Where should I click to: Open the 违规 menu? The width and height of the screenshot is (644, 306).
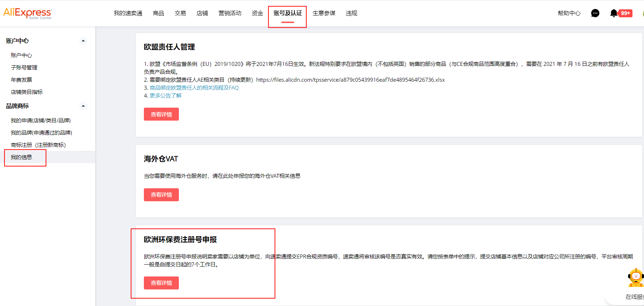point(352,13)
